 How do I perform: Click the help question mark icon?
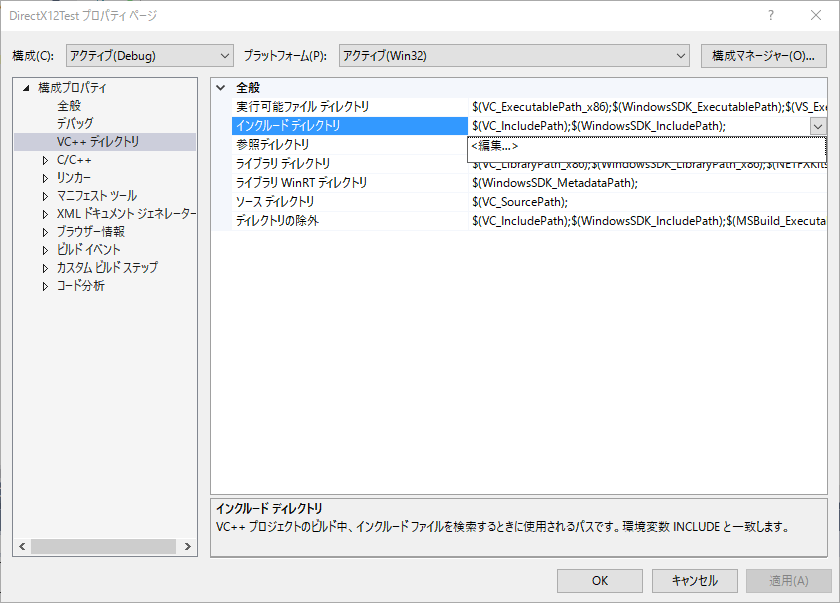tap(770, 16)
